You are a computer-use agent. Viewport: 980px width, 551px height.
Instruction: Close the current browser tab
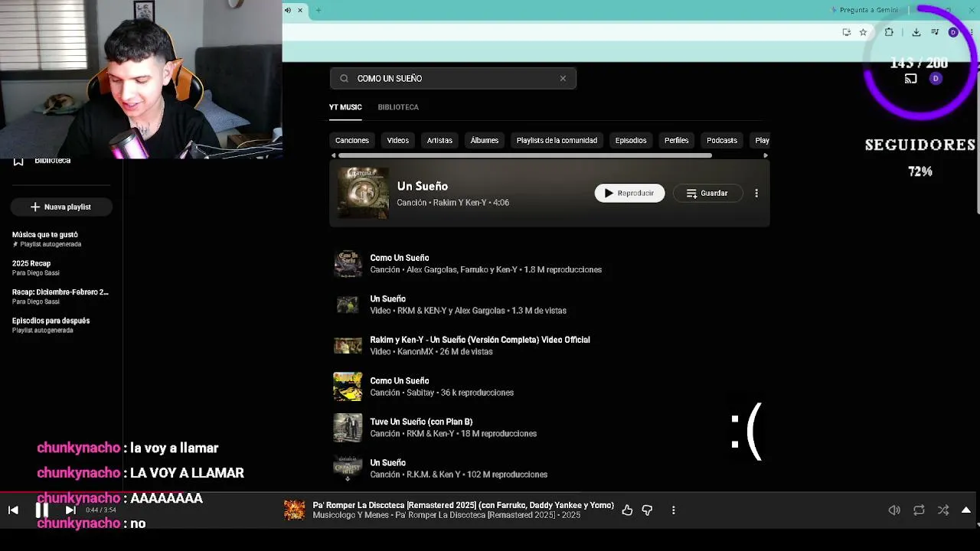click(300, 10)
